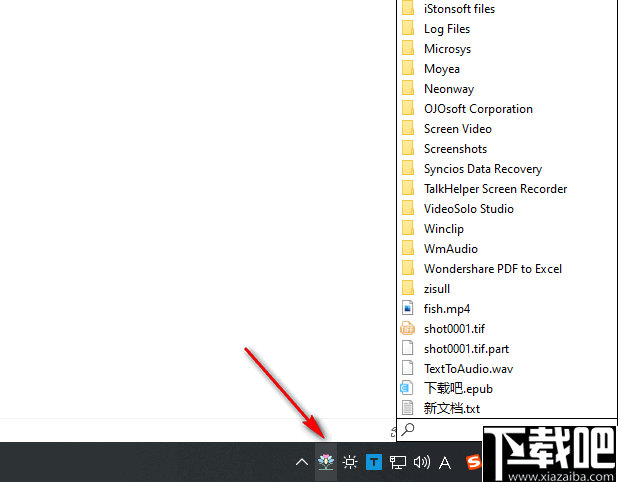This screenshot has width=618, height=482.
Task: Open the blue T tray icon
Action: (374, 462)
